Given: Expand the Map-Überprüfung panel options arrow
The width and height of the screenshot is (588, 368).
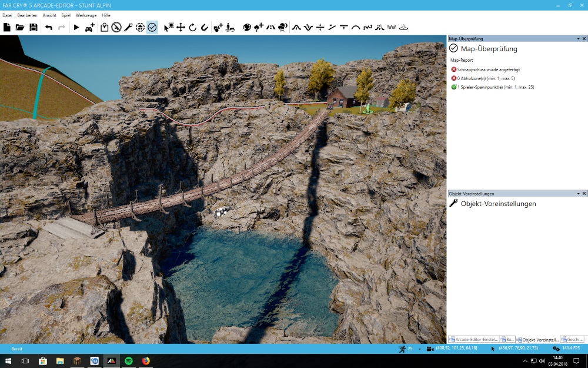Looking at the screenshot, I should tap(578, 39).
